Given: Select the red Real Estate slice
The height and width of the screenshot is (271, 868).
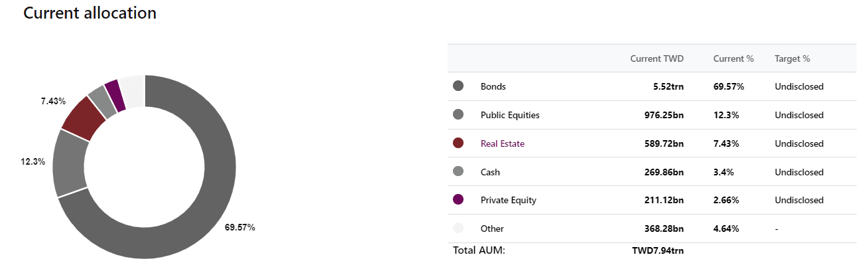Looking at the screenshot, I should [x=83, y=117].
